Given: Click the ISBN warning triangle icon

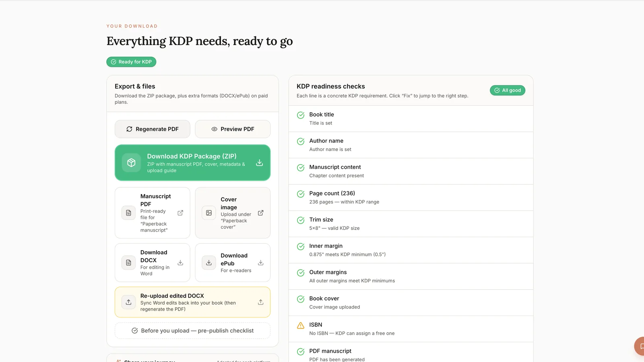Looking at the screenshot, I should [x=301, y=325].
